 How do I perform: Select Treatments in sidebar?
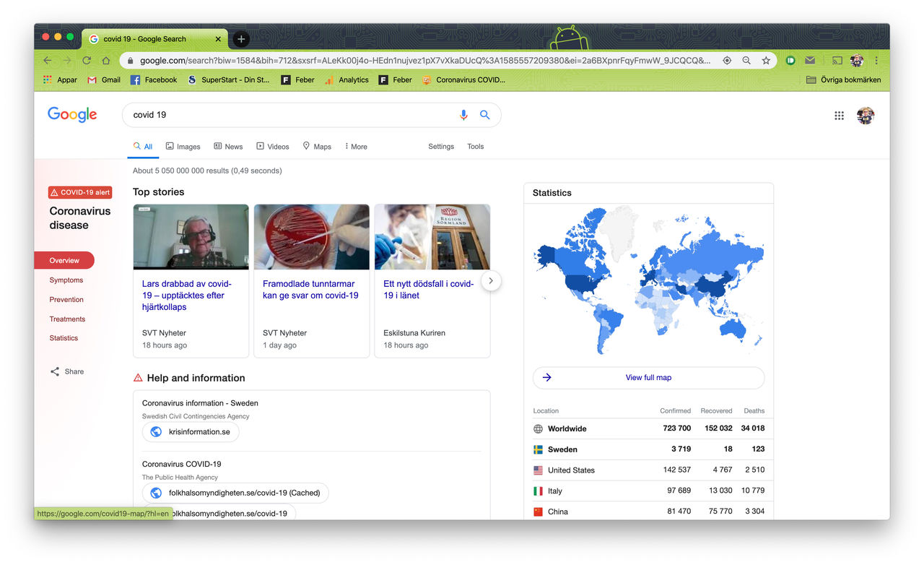point(67,319)
